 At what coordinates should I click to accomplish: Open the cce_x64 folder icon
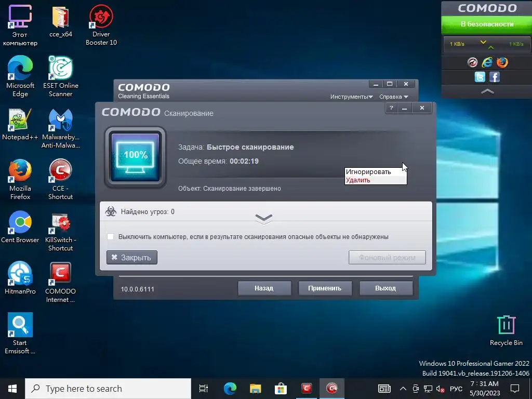click(61, 21)
